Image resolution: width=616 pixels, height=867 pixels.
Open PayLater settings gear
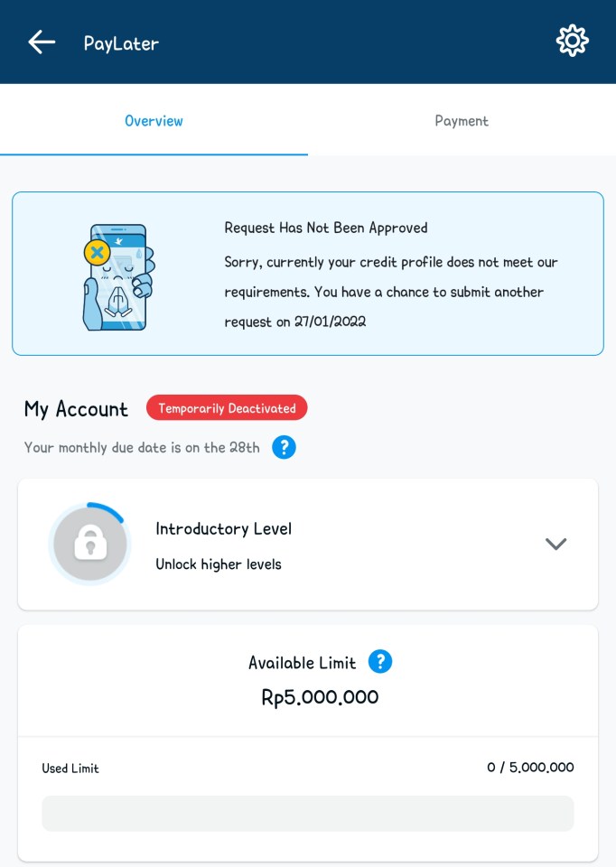tap(572, 42)
